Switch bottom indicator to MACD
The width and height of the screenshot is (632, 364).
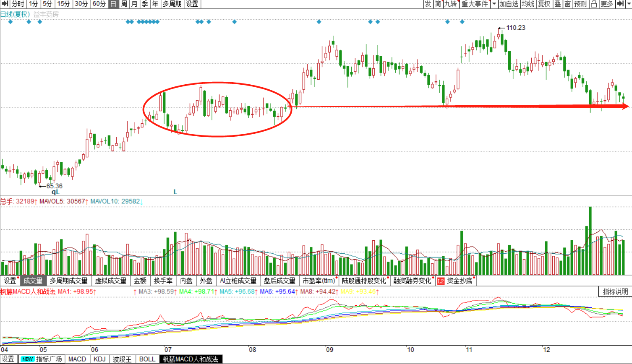point(77,359)
